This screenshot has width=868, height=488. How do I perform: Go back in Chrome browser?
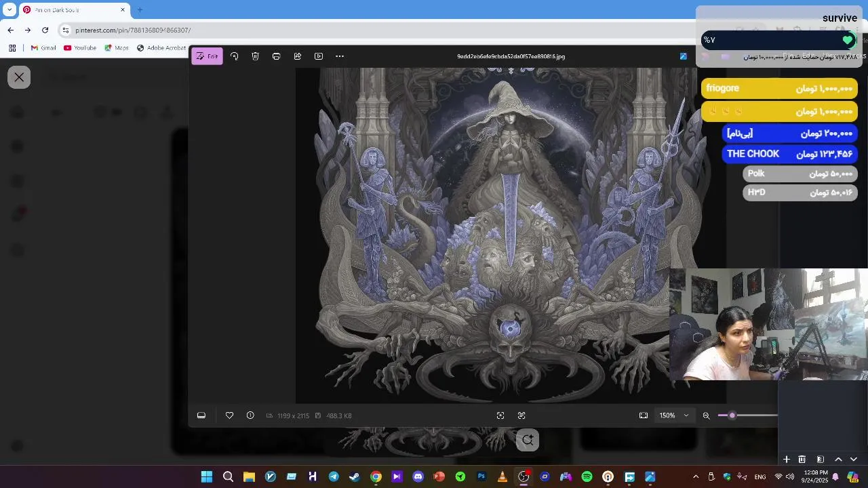pyautogui.click(x=10, y=30)
